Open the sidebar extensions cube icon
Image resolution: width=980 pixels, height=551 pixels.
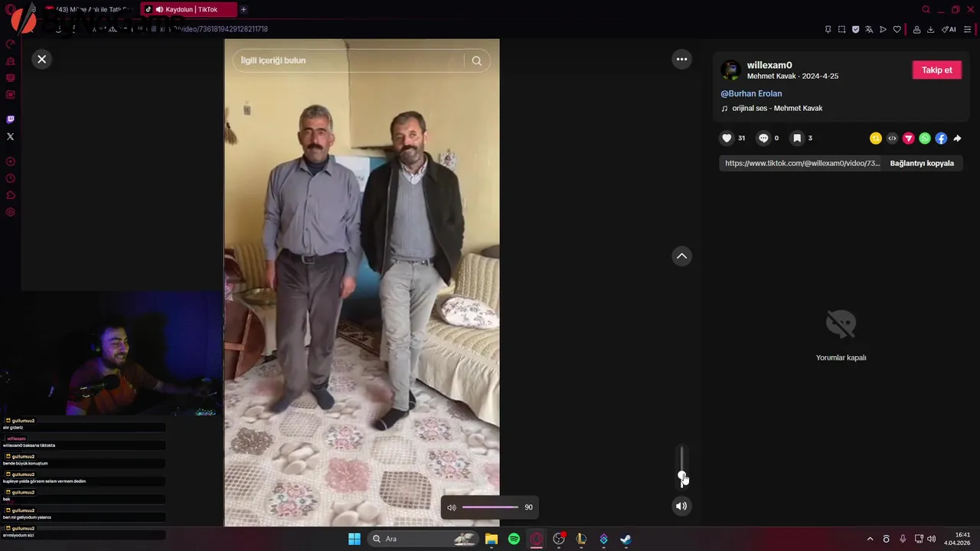pyautogui.click(x=10, y=195)
